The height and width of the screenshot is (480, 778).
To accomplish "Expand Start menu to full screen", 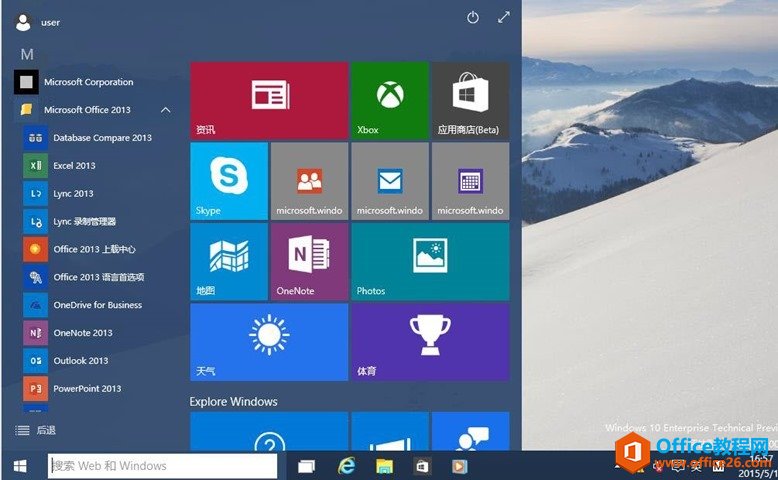I will pos(504,17).
